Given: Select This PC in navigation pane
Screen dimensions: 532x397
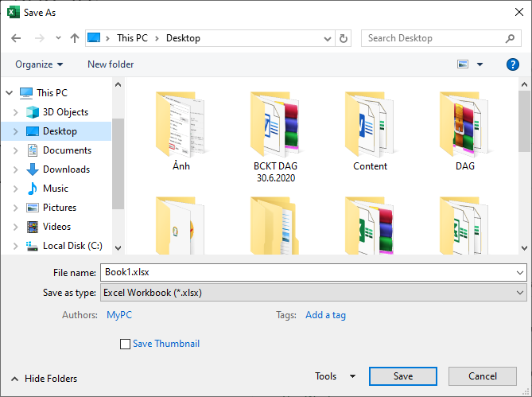Looking at the screenshot, I should pyautogui.click(x=52, y=92).
